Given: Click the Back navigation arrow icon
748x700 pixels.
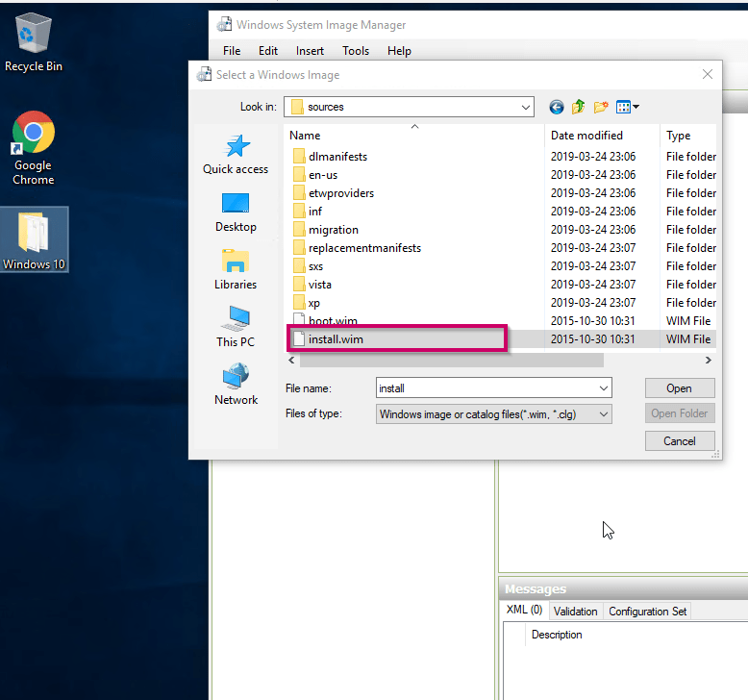Looking at the screenshot, I should pos(556,107).
